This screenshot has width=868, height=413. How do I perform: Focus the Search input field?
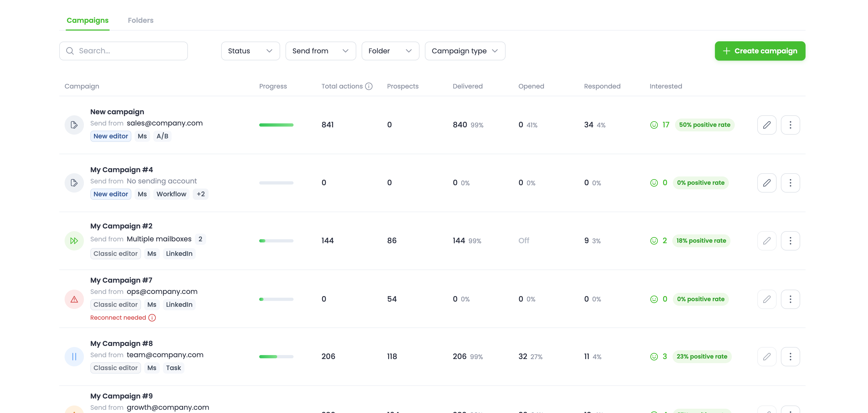123,51
